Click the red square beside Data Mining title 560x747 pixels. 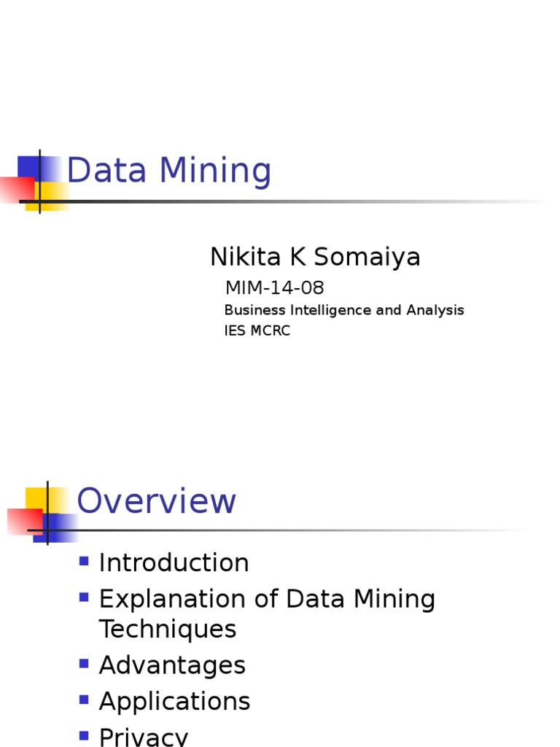tap(15, 189)
